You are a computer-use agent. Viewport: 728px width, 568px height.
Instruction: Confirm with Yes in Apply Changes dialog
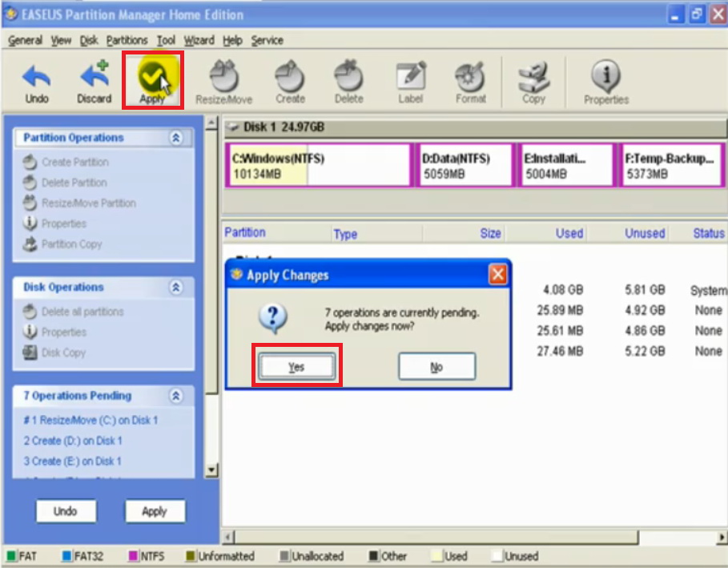(x=296, y=367)
